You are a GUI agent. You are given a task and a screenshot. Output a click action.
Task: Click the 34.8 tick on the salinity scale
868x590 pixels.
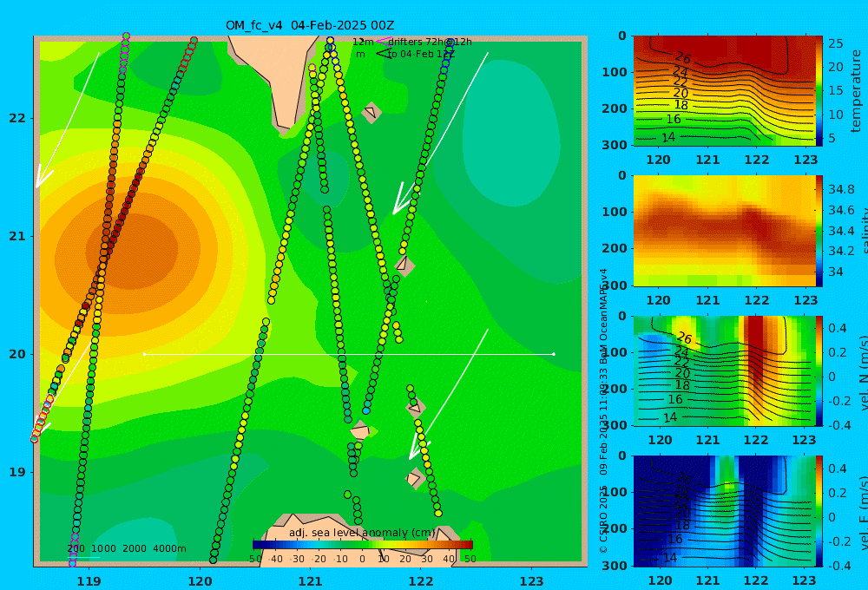841,189
